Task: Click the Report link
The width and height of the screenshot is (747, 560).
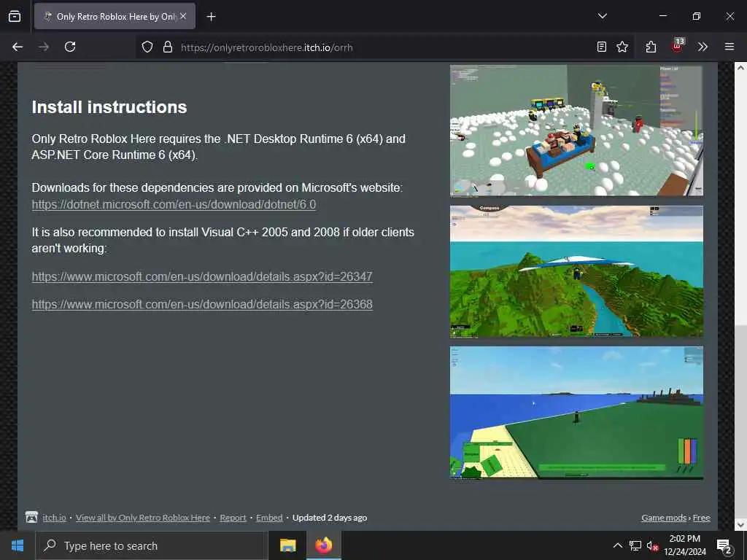Action: (233, 518)
